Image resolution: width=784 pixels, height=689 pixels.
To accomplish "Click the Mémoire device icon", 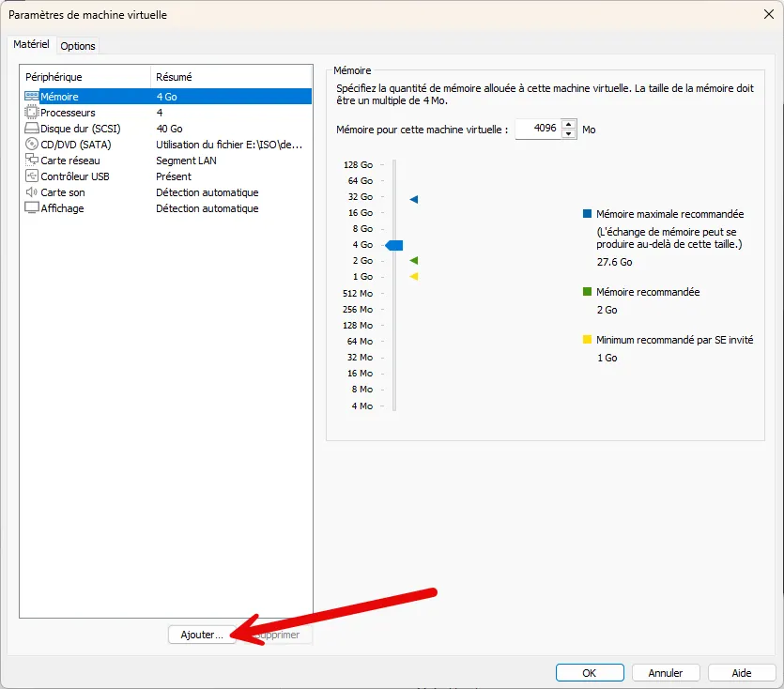I will coord(31,97).
